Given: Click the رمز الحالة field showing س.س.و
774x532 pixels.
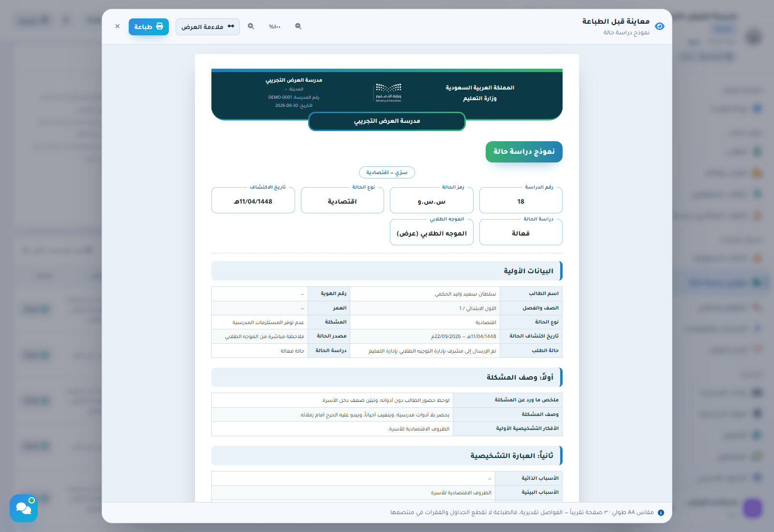Looking at the screenshot, I should (x=432, y=200).
